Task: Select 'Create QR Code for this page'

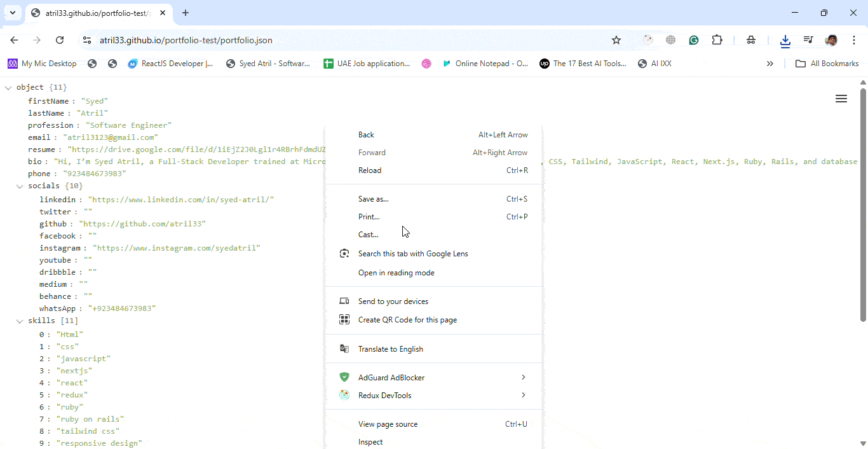Action: 407,320
